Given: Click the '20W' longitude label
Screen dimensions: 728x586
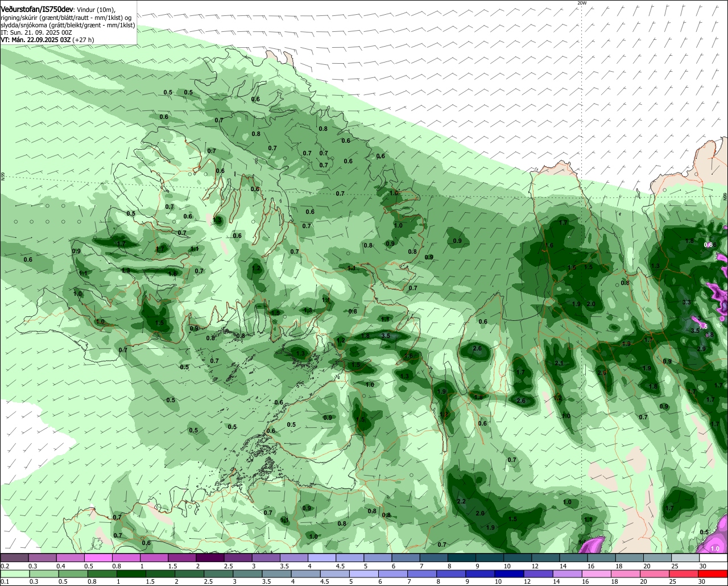Looking at the screenshot, I should (581, 3).
